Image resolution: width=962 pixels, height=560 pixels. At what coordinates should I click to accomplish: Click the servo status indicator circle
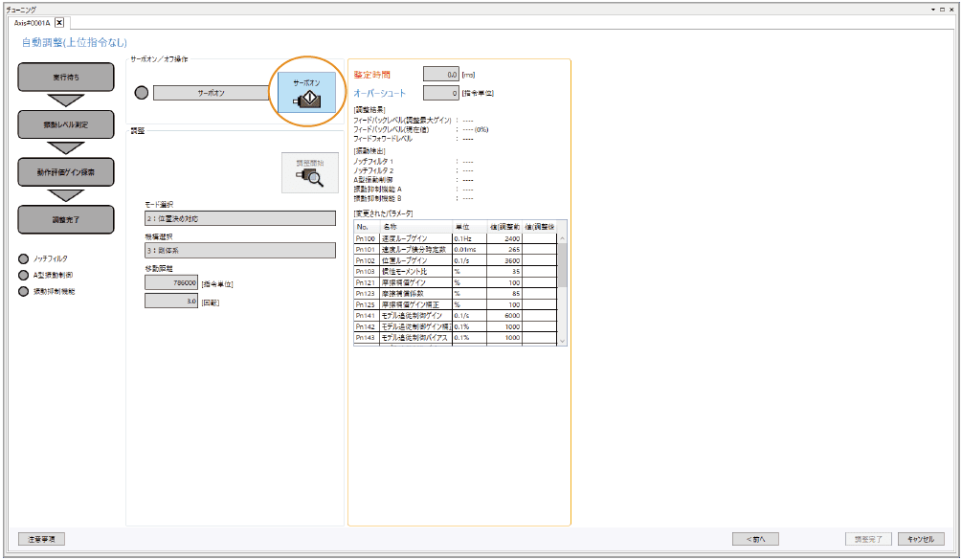coord(142,93)
